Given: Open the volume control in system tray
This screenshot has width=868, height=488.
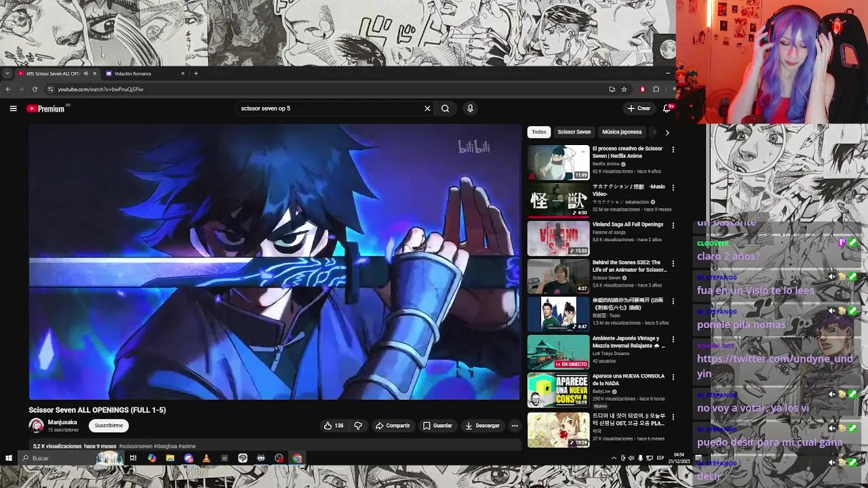Looking at the screenshot, I should click(x=631, y=458).
